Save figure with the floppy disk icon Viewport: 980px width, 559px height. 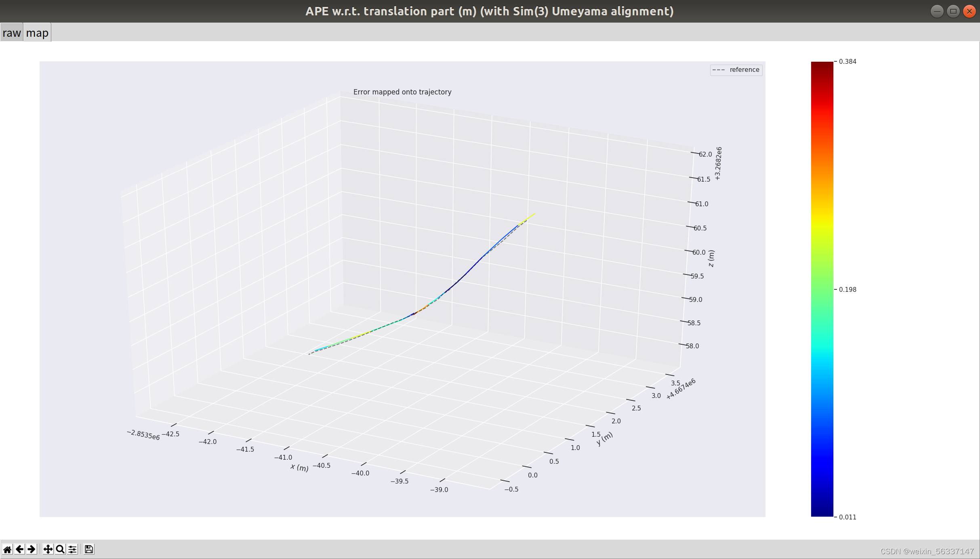click(x=89, y=549)
